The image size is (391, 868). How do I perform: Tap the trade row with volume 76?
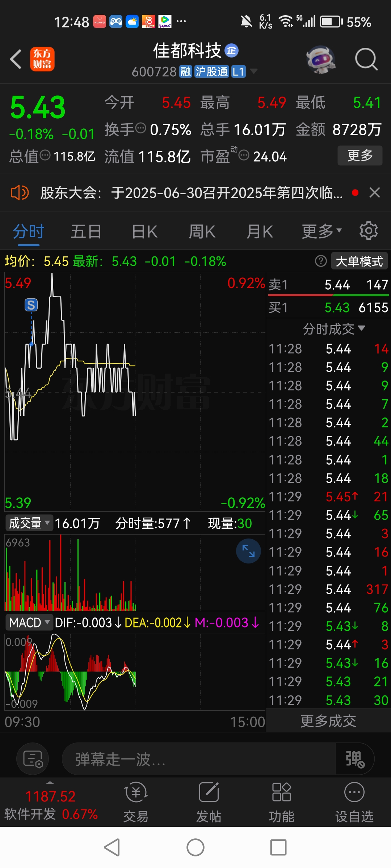point(328,608)
